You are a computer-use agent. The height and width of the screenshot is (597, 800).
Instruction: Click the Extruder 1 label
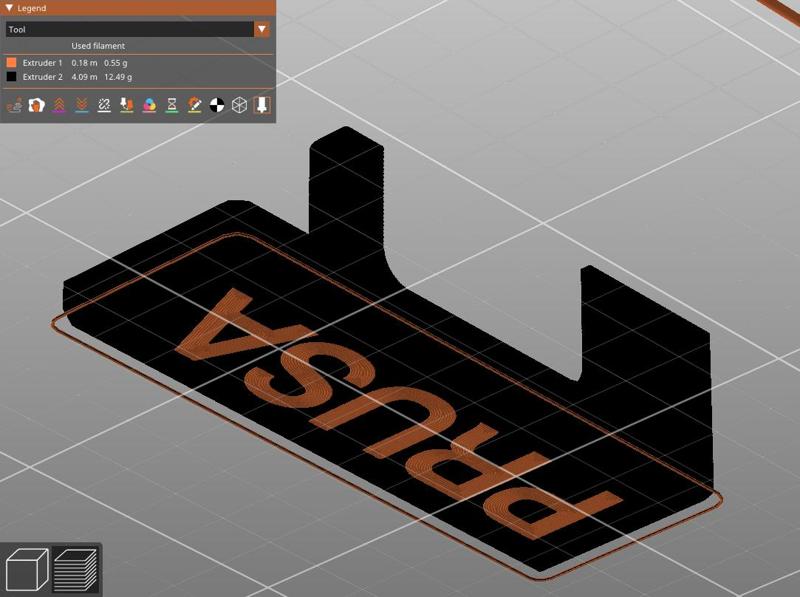point(42,63)
